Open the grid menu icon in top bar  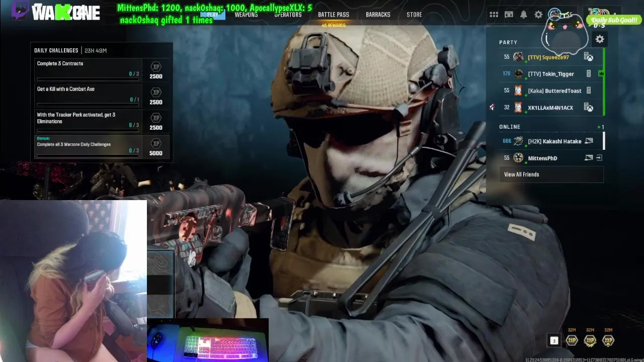click(x=494, y=15)
